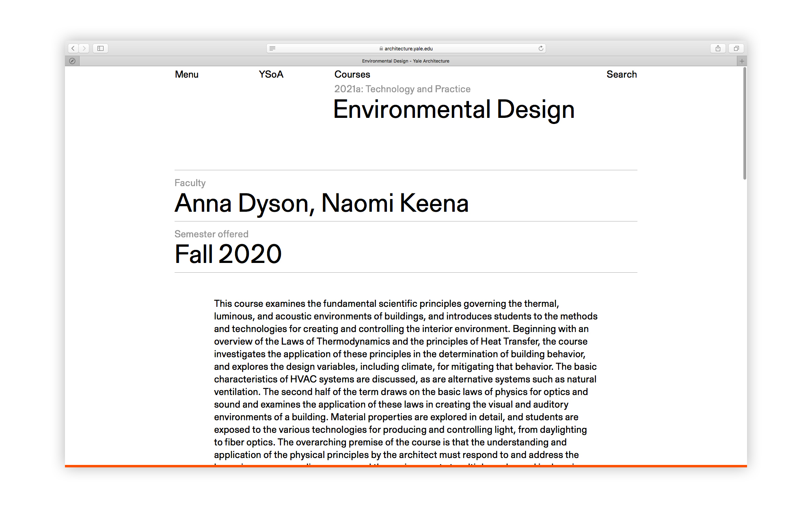Click the reload page icon
This screenshot has width=812, height=508.
tap(541, 48)
